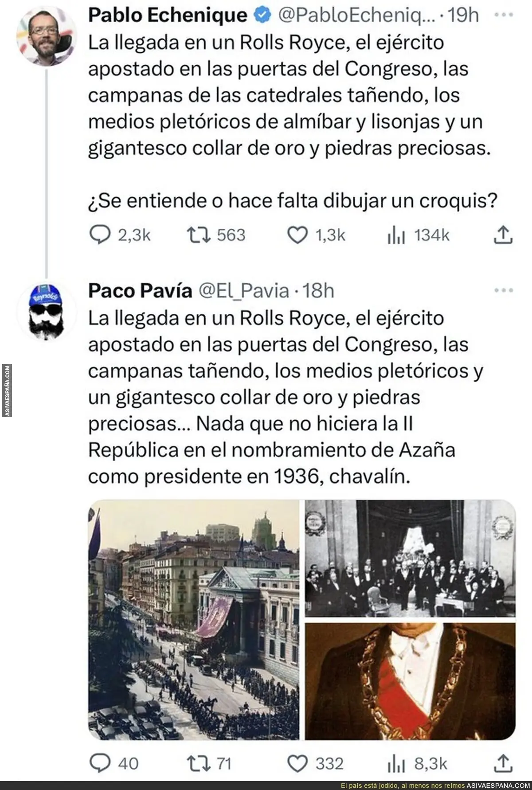Like Paco Pavía's tweet with heart icon
Viewport: 532px width, 790px height.
tap(297, 763)
